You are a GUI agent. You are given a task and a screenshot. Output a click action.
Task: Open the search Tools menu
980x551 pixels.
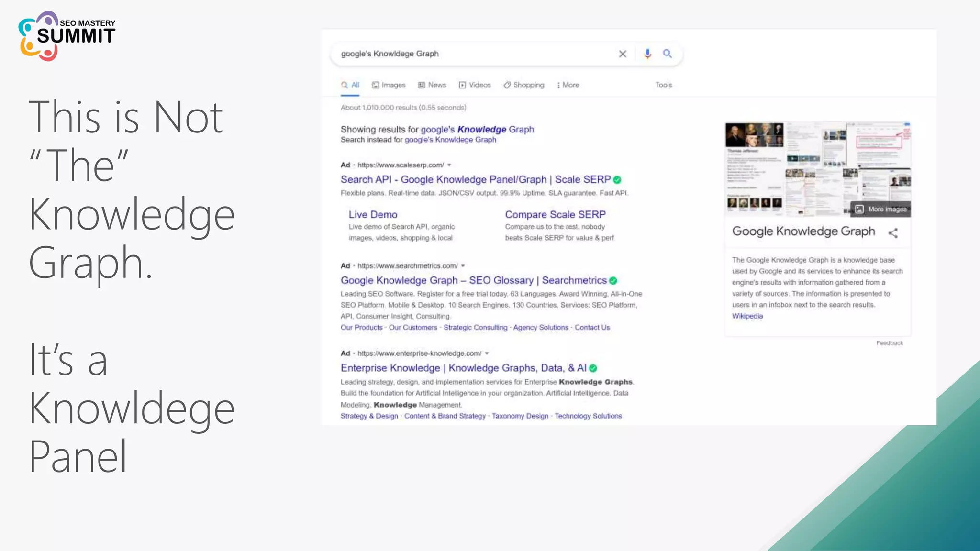[664, 85]
